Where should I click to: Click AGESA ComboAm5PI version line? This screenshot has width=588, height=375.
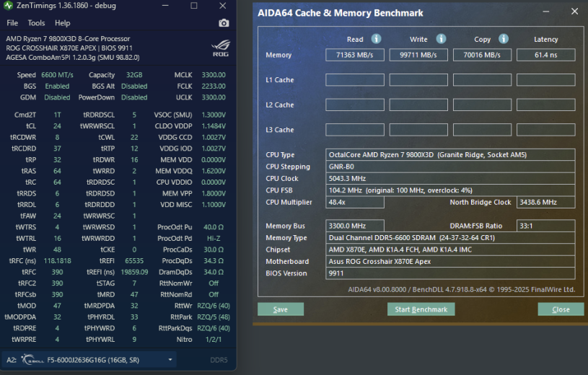pyautogui.click(x=73, y=58)
